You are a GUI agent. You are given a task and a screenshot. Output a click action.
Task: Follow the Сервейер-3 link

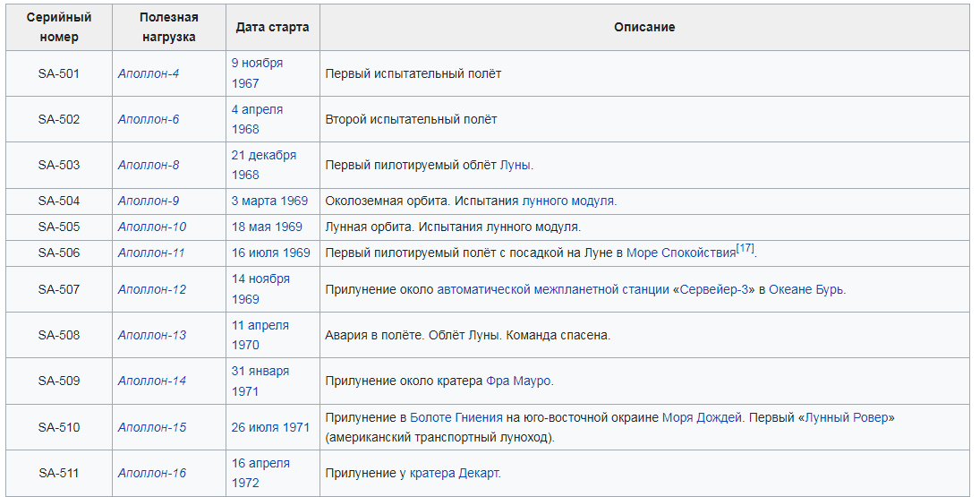click(713, 289)
